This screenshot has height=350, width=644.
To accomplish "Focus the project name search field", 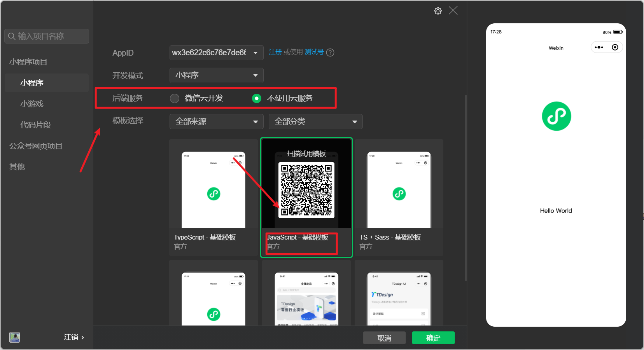I will (x=47, y=36).
